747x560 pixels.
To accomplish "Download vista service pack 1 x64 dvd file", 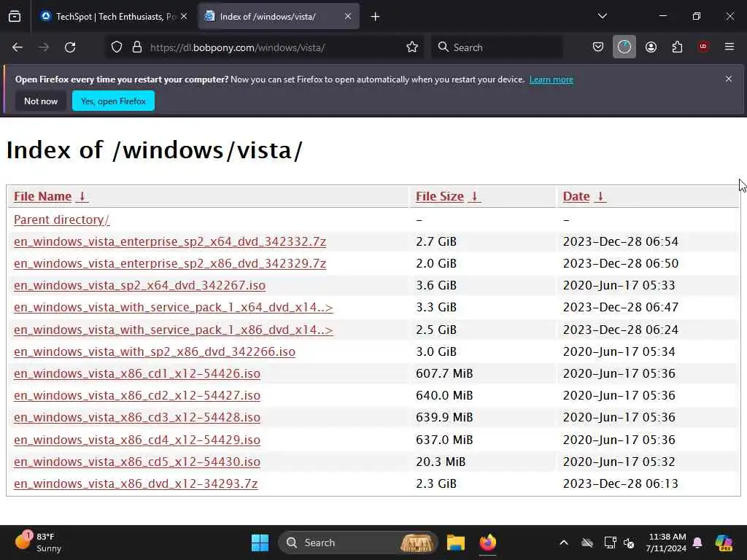I will click(174, 307).
